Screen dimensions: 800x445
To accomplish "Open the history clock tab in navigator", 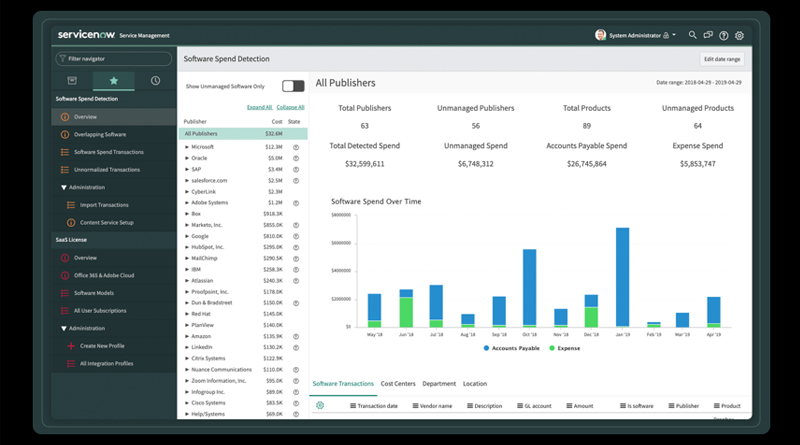I will 156,81.
